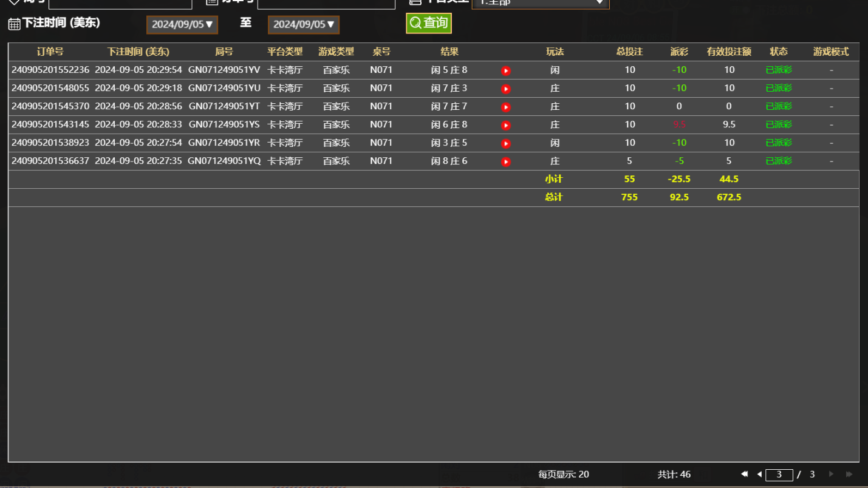Play replay for order 240905201536637
This screenshot has width=868, height=488.
pyautogui.click(x=505, y=161)
